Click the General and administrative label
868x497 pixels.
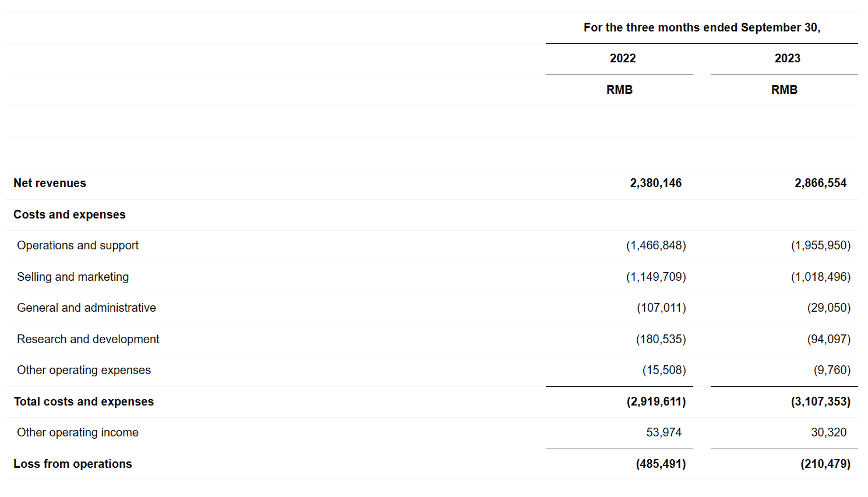pyautogui.click(x=86, y=308)
